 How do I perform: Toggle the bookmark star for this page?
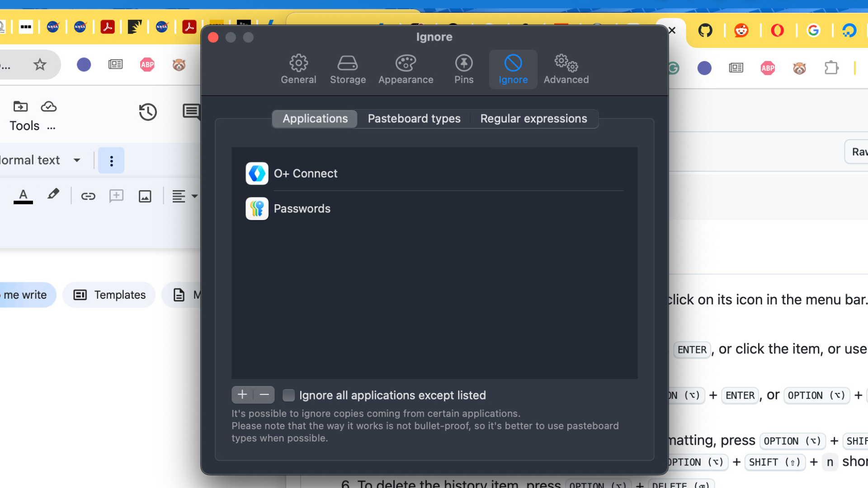point(39,65)
